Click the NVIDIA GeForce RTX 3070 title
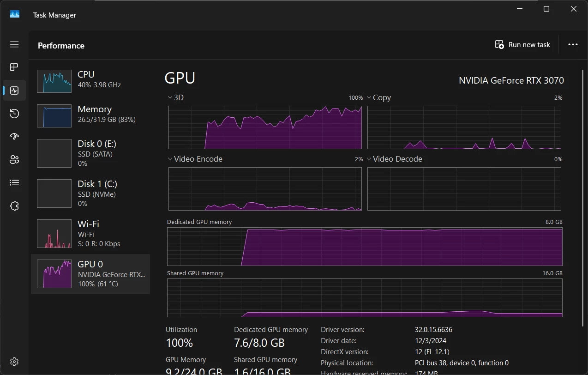The image size is (588, 375). coord(511,80)
